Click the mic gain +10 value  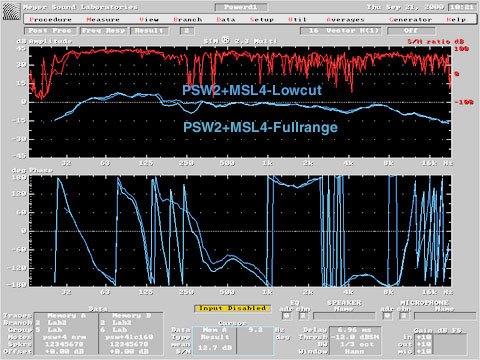point(423,351)
